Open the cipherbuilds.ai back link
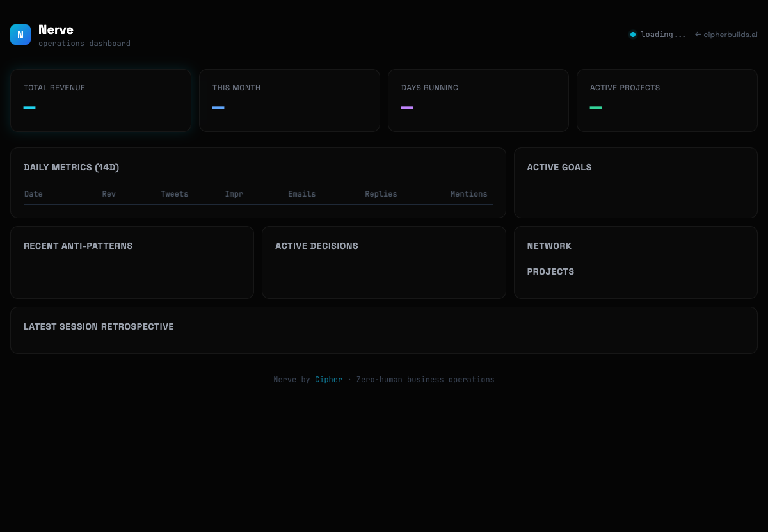The image size is (768, 532). (x=726, y=35)
